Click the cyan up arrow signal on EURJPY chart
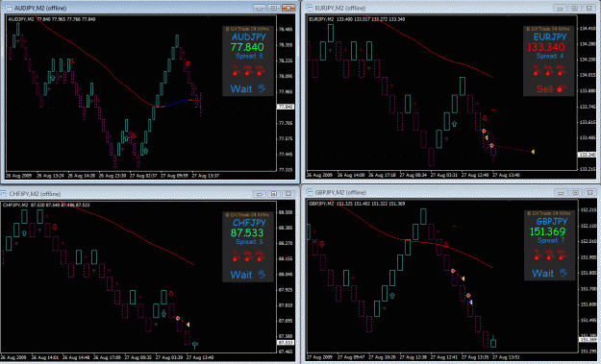The width and height of the screenshot is (601, 364). pyautogui.click(x=455, y=124)
